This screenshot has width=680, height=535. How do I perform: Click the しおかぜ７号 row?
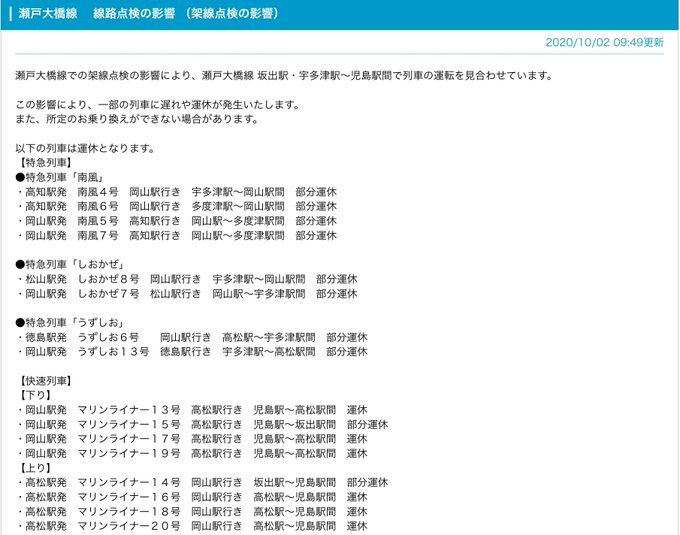coord(187,294)
